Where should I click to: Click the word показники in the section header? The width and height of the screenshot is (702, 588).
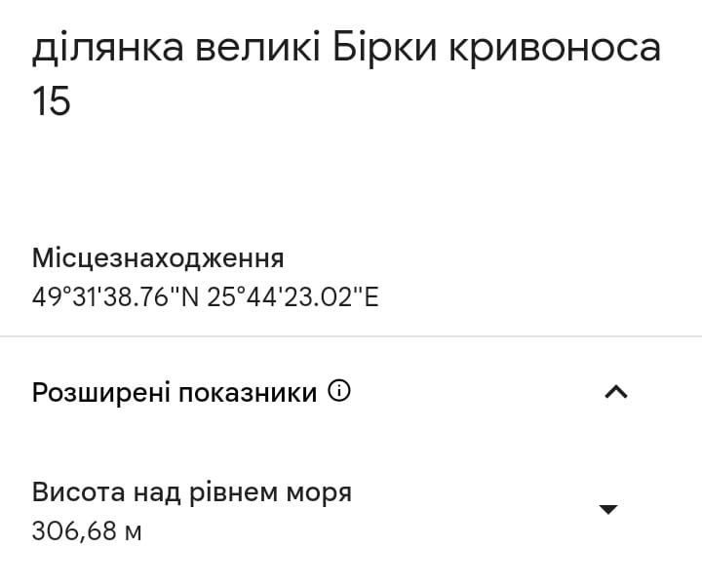pos(248,393)
